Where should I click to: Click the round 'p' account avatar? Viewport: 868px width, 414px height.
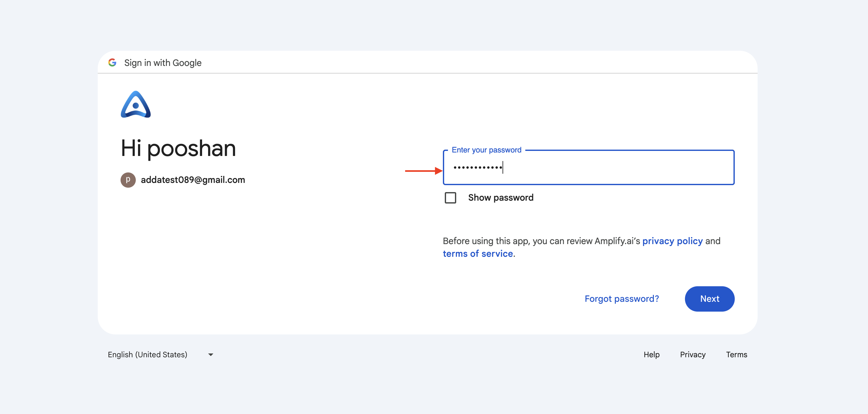tap(128, 180)
